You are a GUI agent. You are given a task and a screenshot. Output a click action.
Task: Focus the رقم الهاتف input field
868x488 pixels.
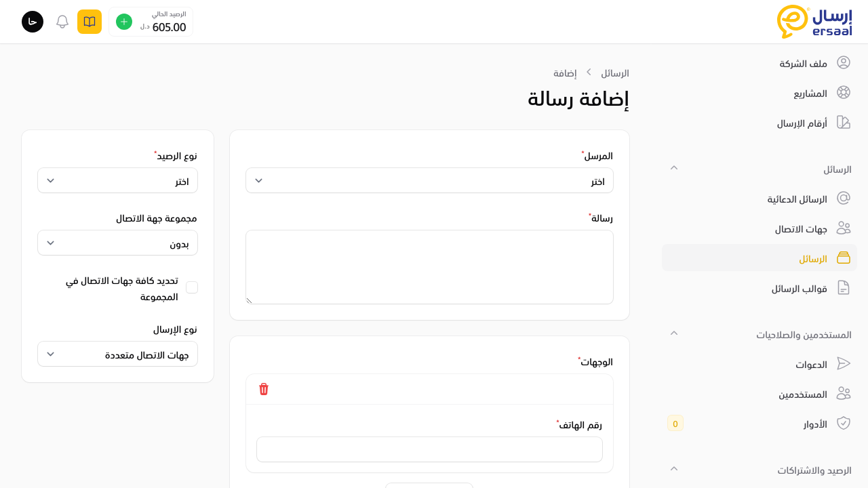[x=429, y=449]
